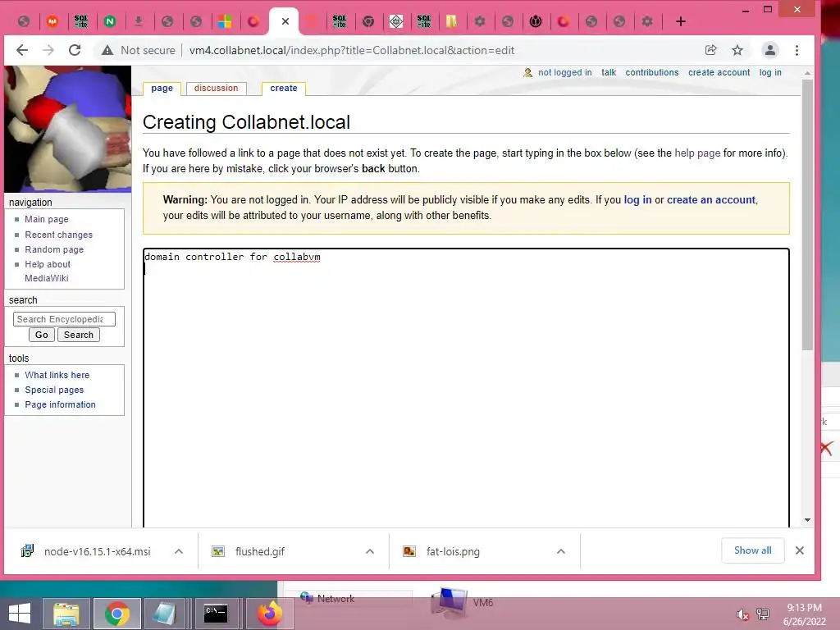Close the downloads bar
The height and width of the screenshot is (630, 840).
[800, 550]
